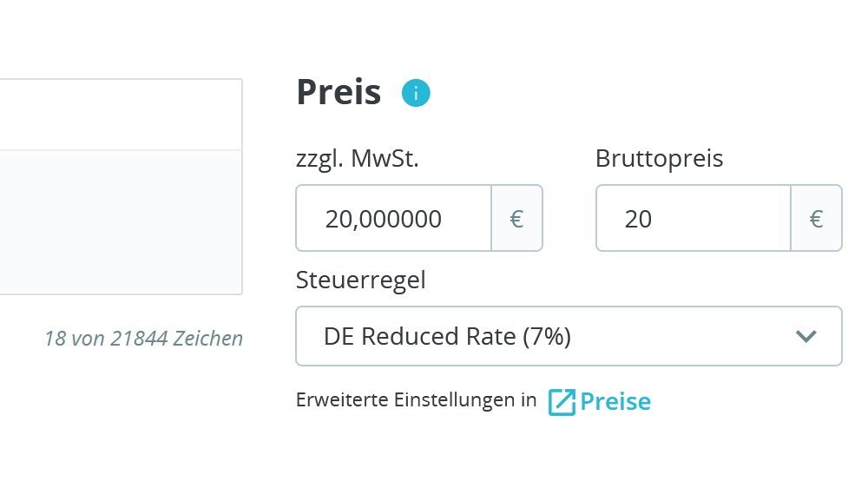Expand the Steuerregel chevron arrow
The image size is (868, 488).
coord(806,336)
